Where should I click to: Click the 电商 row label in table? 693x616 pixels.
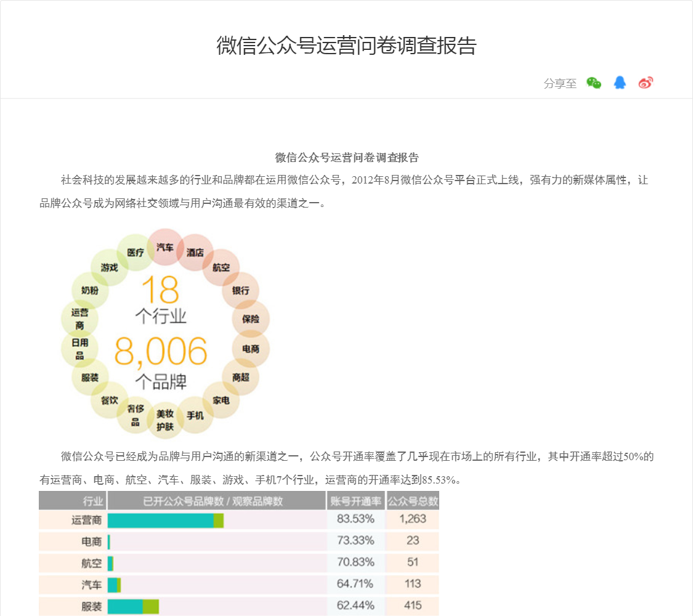pos(92,541)
